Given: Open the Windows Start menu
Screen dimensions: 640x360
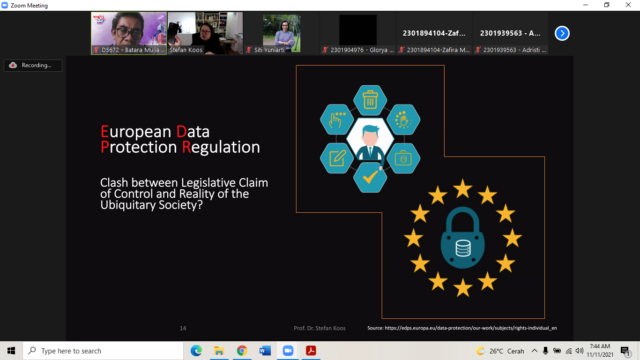Looking at the screenshot, I should click(x=11, y=351).
